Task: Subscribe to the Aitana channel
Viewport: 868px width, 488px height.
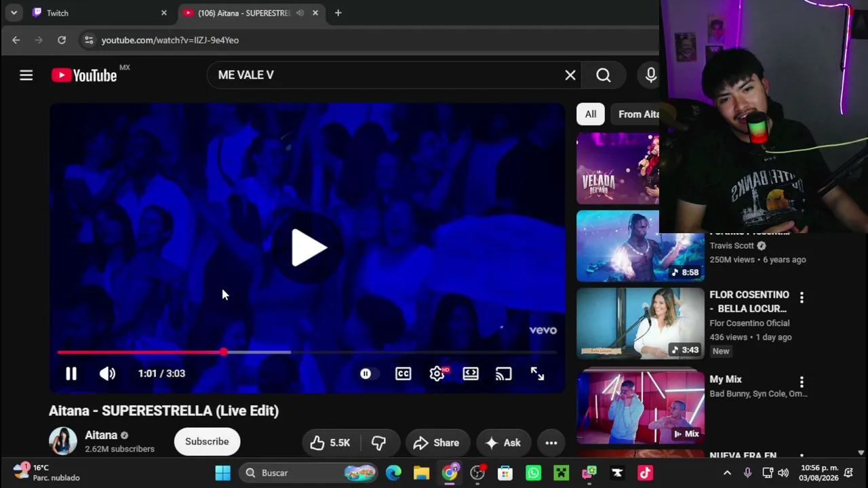Action: point(207,441)
